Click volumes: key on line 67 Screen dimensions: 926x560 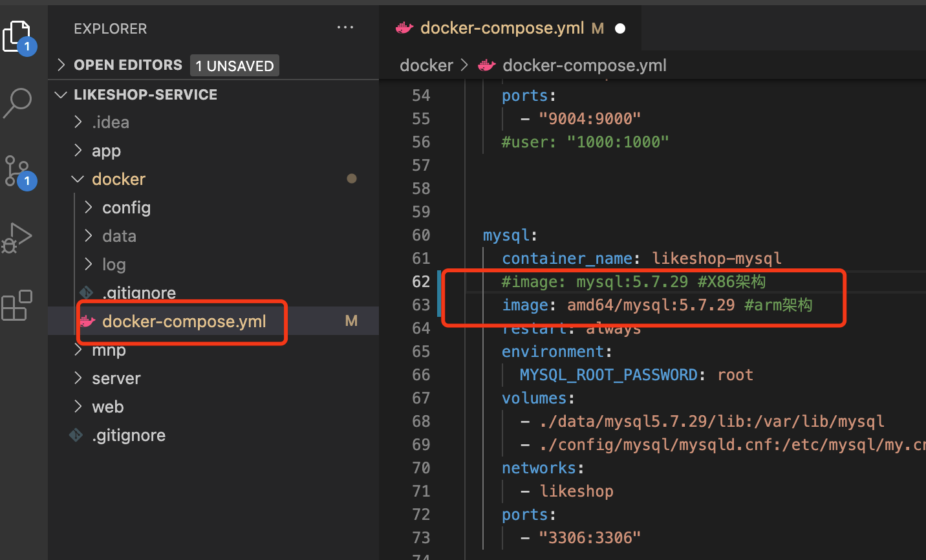(538, 398)
